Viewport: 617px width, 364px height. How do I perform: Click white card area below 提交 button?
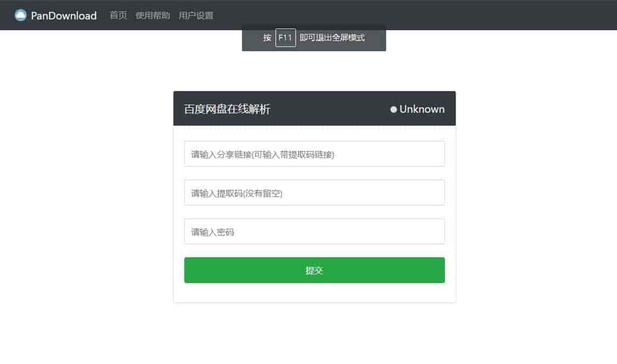314,292
